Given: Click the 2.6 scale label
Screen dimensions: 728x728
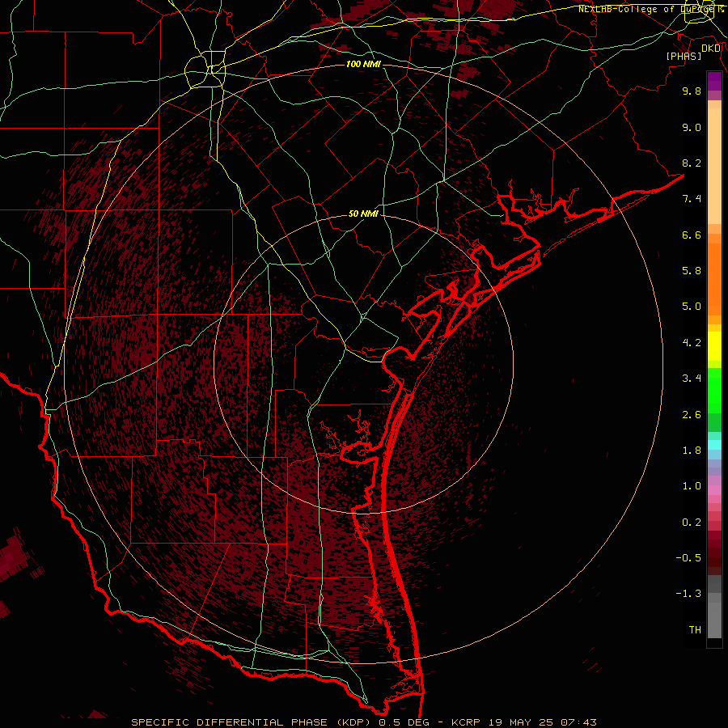Looking at the screenshot, I should [x=692, y=415].
